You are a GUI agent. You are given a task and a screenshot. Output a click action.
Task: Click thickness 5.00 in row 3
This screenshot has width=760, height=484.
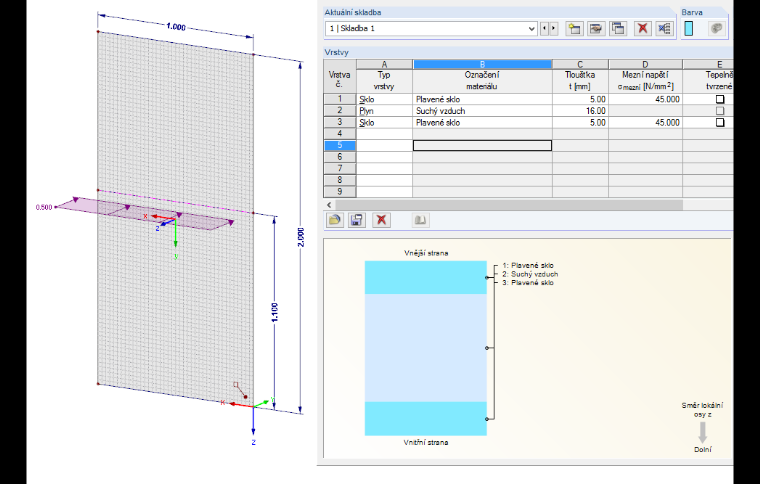point(580,123)
